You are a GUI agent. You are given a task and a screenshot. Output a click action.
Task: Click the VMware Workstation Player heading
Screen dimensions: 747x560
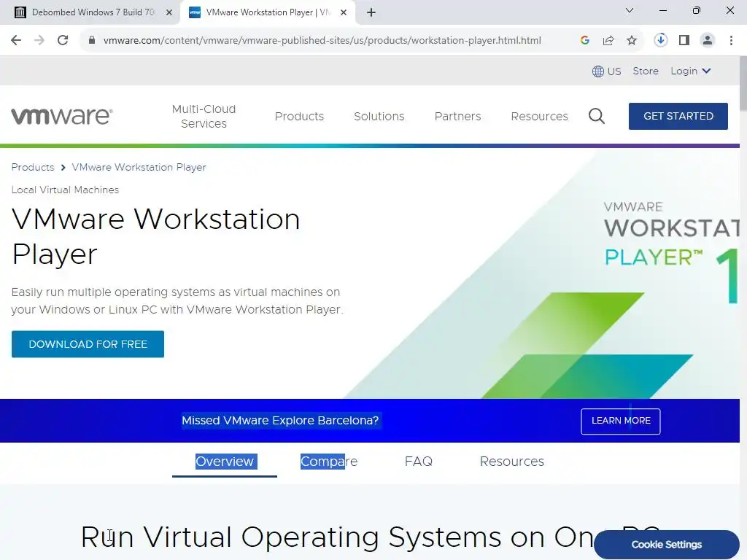pos(156,237)
